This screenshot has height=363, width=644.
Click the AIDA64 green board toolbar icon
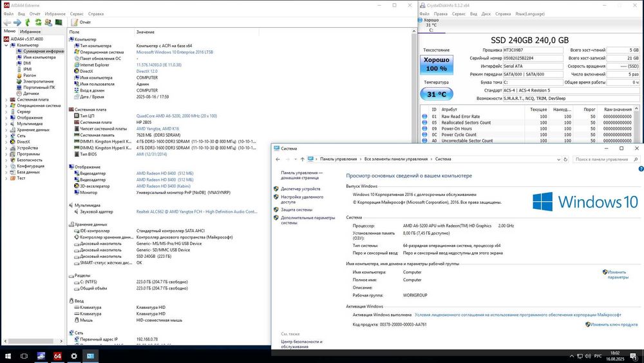(59, 22)
